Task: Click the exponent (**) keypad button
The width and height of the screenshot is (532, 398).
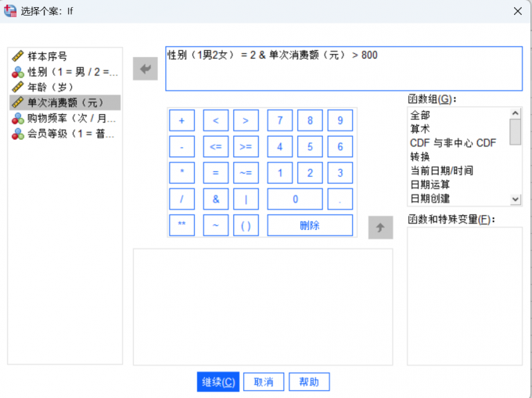Action: tap(182, 225)
